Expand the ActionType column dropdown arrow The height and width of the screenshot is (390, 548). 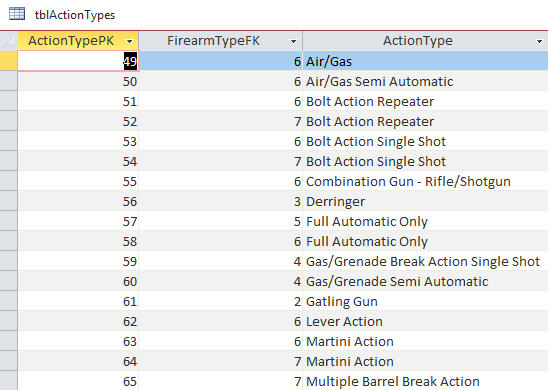pyautogui.click(x=540, y=41)
